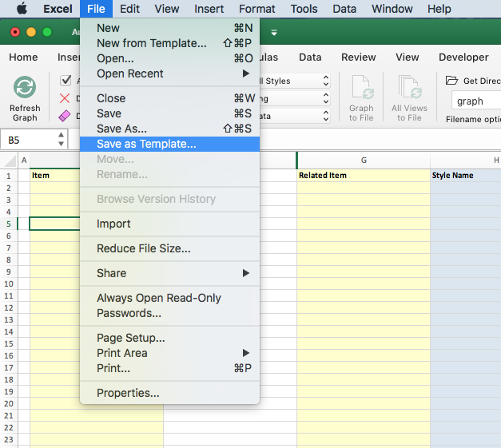Toggle the checked checkbox beside Refresh Graph
The image size is (501, 448).
tap(66, 81)
